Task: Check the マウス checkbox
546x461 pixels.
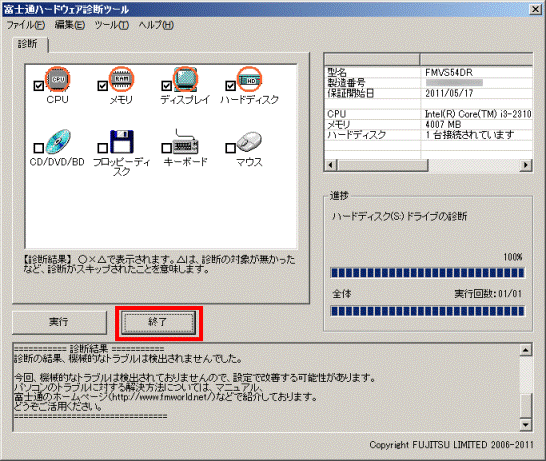Action: [x=230, y=148]
